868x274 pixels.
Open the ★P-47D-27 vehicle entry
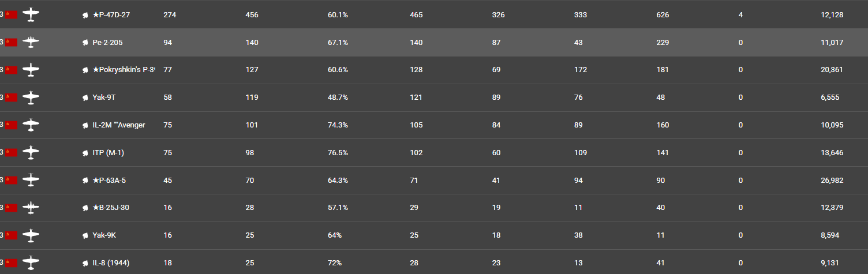pyautogui.click(x=111, y=15)
